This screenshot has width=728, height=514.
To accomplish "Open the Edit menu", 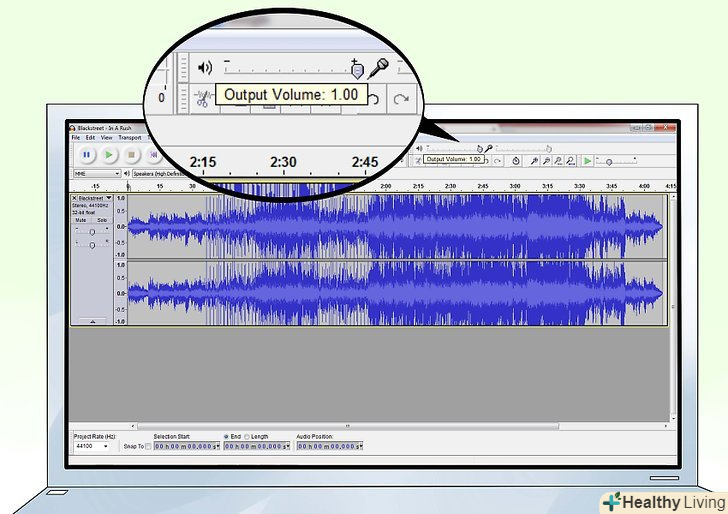I will point(91,137).
